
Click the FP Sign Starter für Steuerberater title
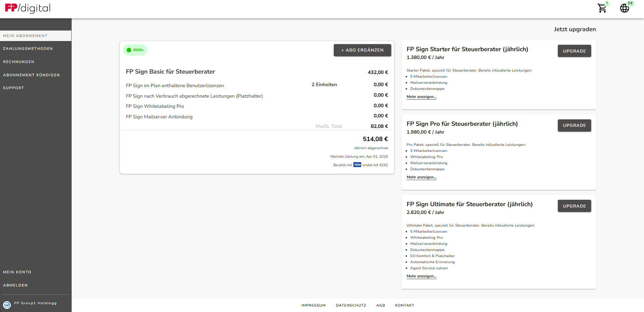coord(467,49)
